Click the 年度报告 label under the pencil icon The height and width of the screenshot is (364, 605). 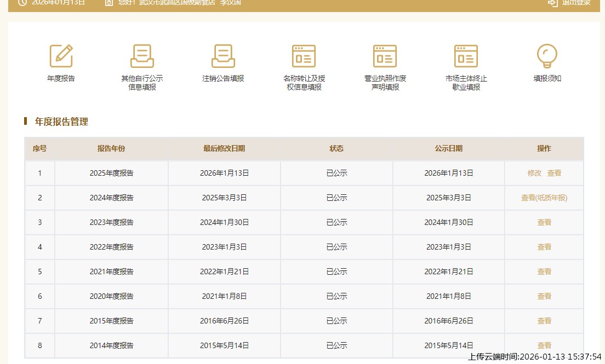[x=61, y=78]
